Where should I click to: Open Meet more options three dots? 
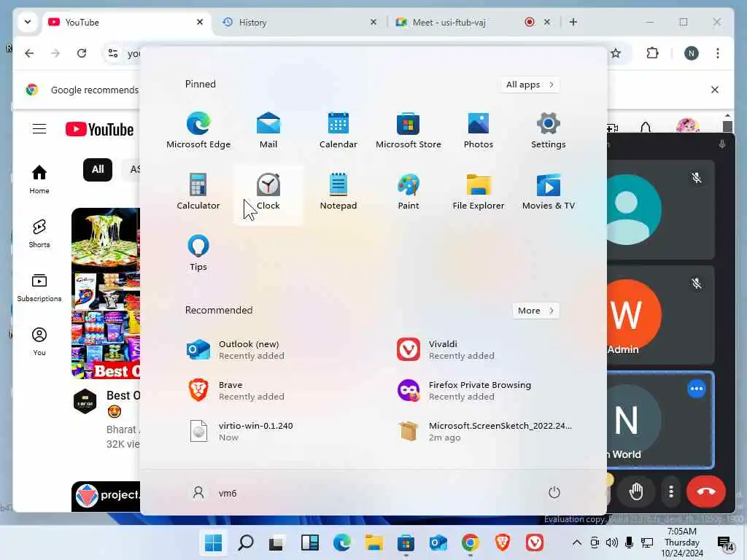[671, 491]
